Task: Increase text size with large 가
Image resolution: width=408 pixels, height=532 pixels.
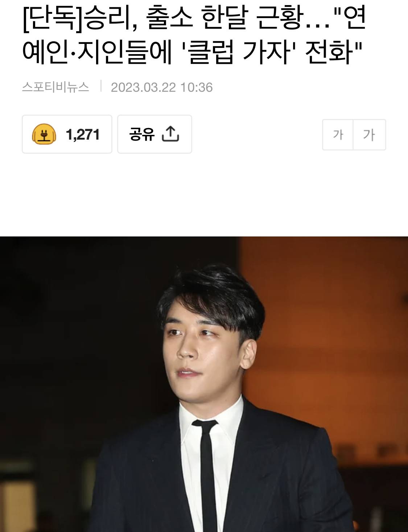Action: tap(369, 135)
